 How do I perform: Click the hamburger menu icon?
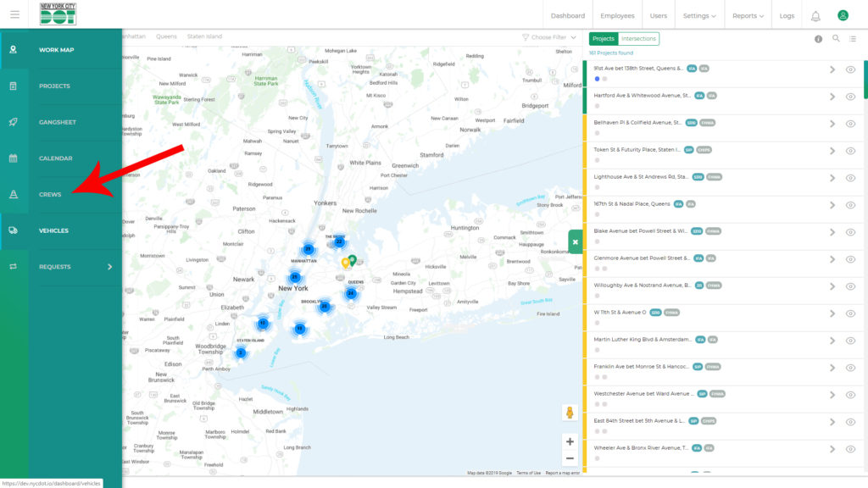pos(14,15)
